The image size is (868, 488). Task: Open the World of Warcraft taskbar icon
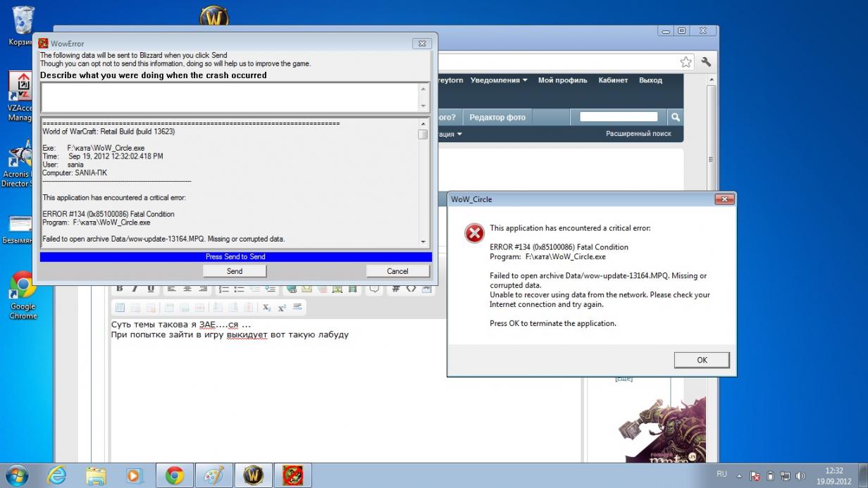[253, 476]
